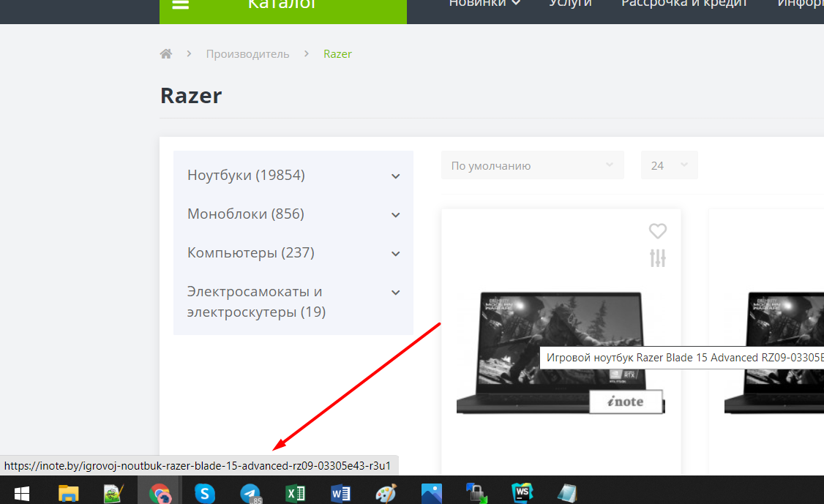Launch Excel from the taskbar
Viewport: 824px width, 504px height.
click(295, 494)
